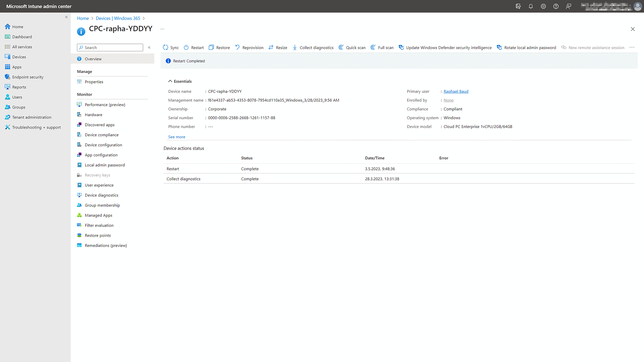The height and width of the screenshot is (362, 644).
Task: Go to Home breadcrumb
Action: (83, 18)
